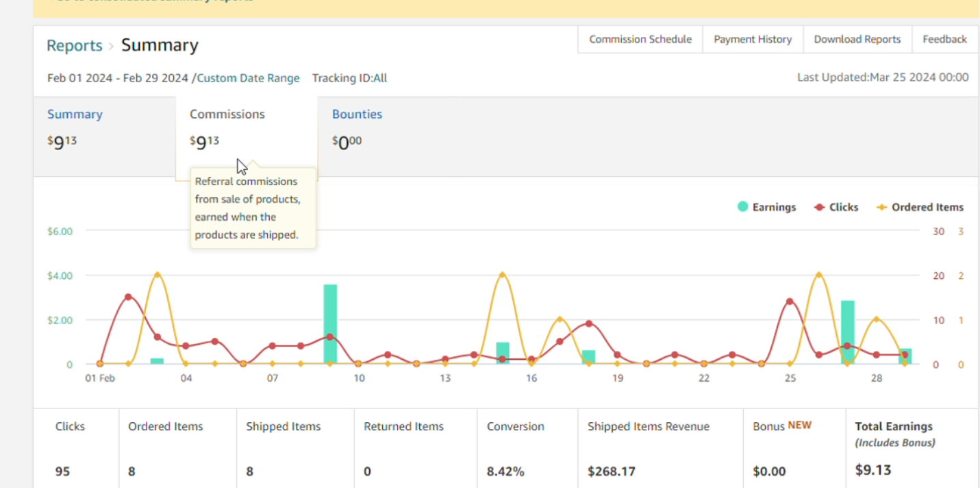Click the Last Updated timestamp text
The height and width of the screenshot is (488, 980).
883,77
